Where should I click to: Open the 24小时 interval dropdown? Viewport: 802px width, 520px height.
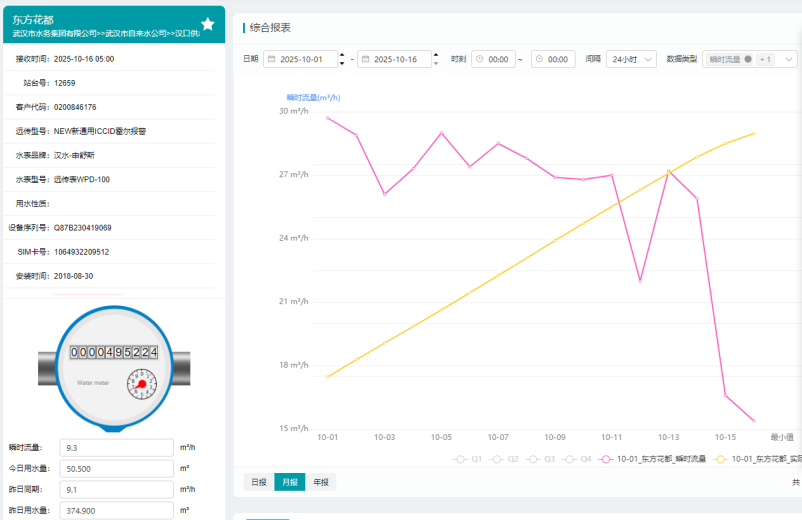point(631,59)
